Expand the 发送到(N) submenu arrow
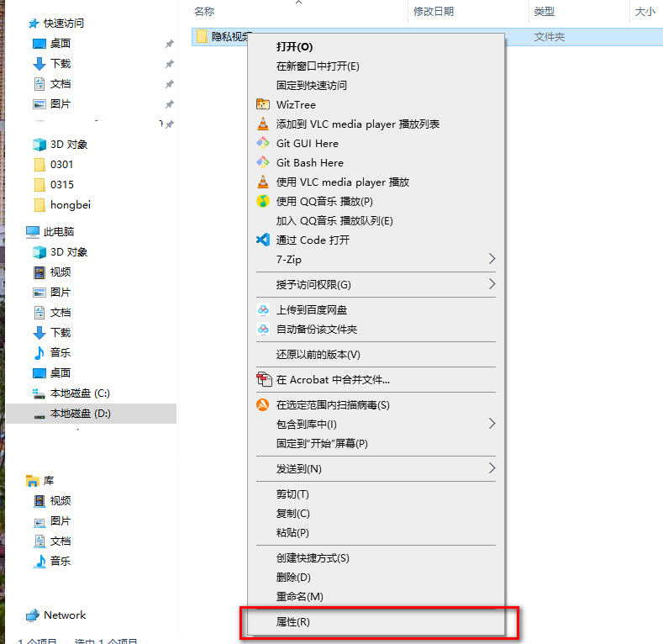The height and width of the screenshot is (644, 663). pyautogui.click(x=492, y=468)
